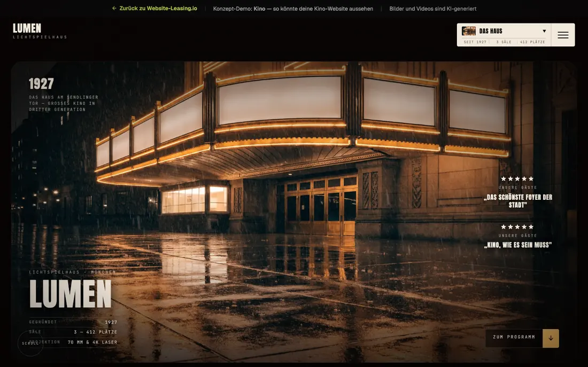Click the five stars above Foyer quote
The width and height of the screenshot is (588, 367).
coord(517,179)
